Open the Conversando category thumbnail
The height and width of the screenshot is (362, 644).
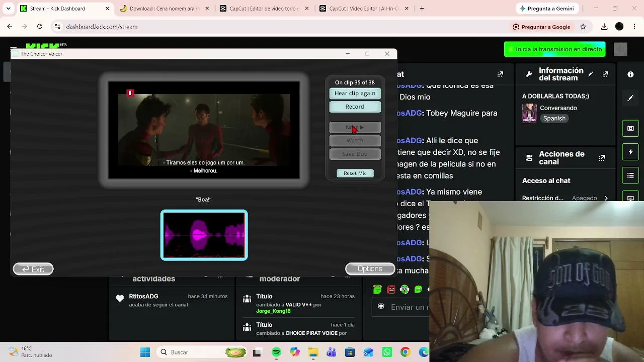point(529,113)
